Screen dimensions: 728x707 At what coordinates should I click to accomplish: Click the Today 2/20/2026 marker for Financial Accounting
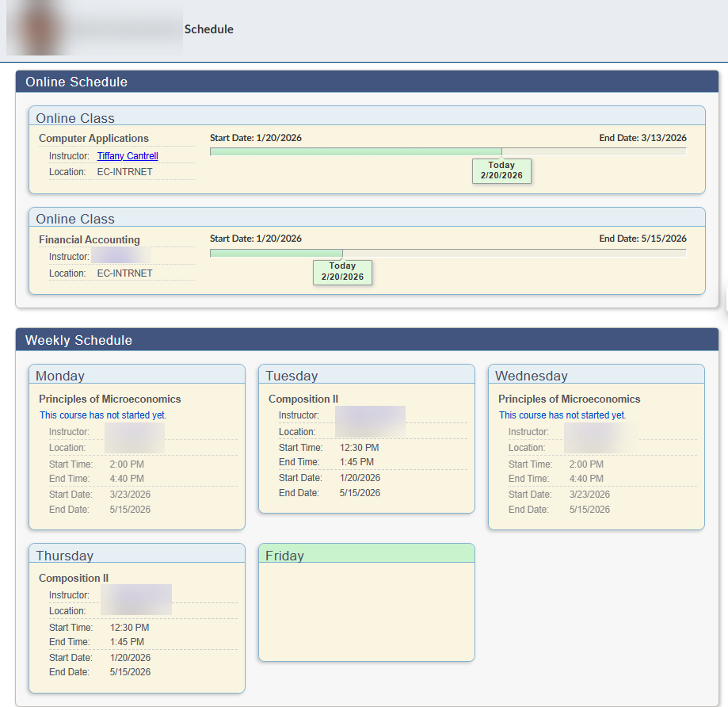coord(341,272)
